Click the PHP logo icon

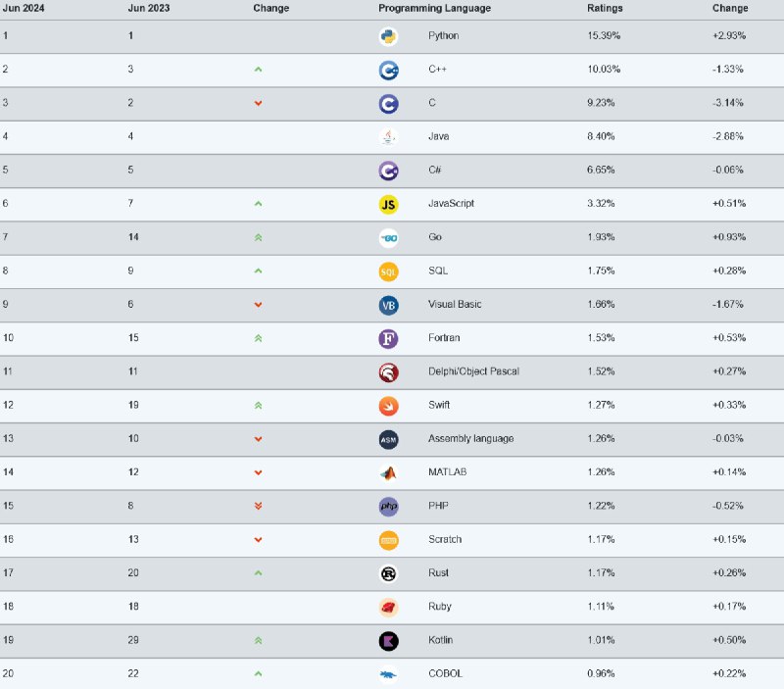388,507
